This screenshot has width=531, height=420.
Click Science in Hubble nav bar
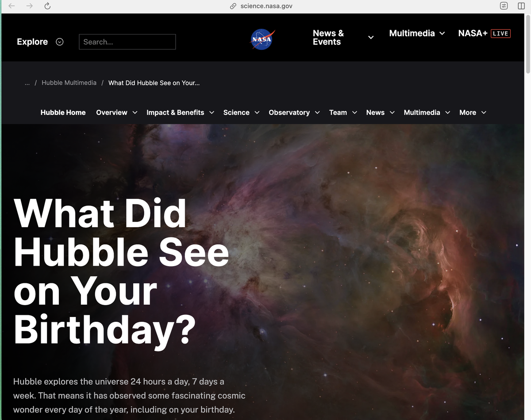pyautogui.click(x=236, y=112)
